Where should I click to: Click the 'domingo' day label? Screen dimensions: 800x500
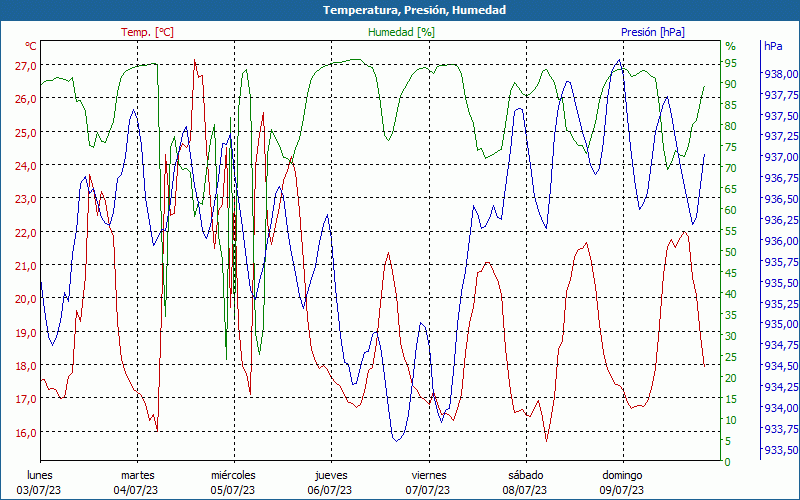coord(622,476)
